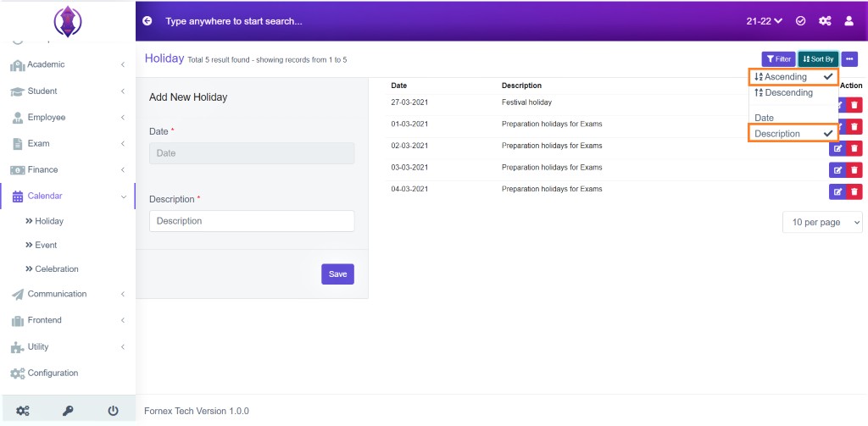Screen dimensions: 868x426
Task: Open the 10 per page selector
Action: click(x=822, y=222)
